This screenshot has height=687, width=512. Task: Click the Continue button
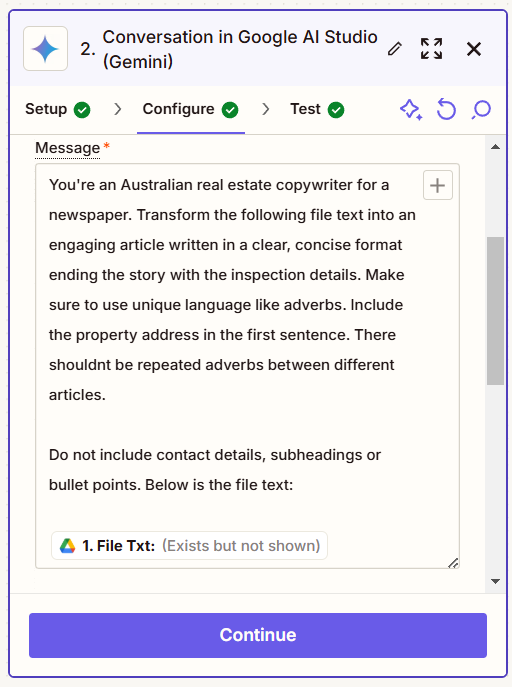coord(258,635)
